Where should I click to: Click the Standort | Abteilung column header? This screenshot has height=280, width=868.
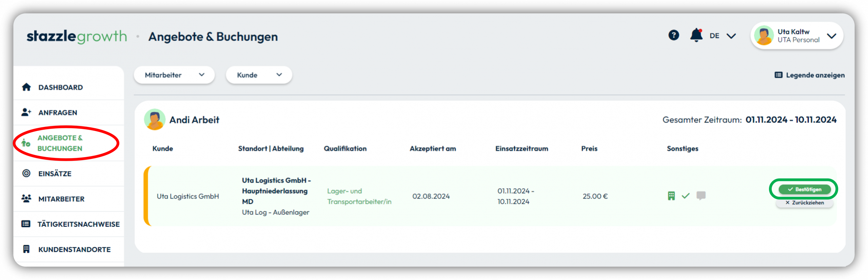click(x=271, y=148)
